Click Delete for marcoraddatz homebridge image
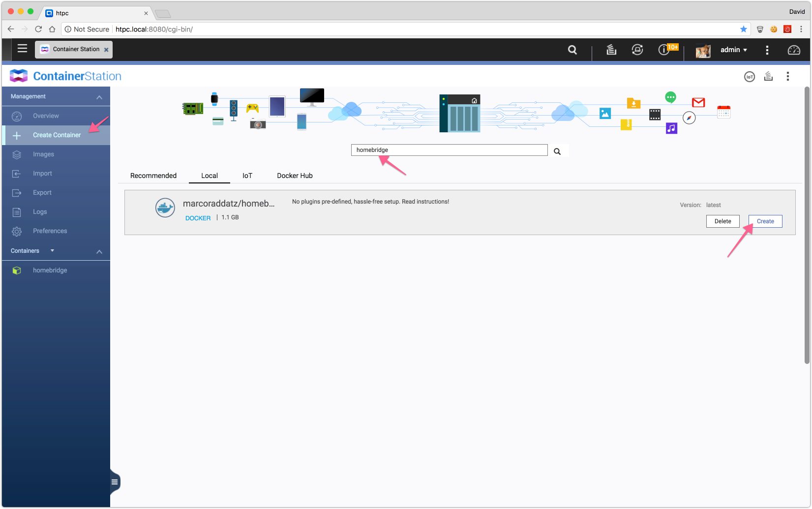The width and height of the screenshot is (812, 509). pos(723,221)
